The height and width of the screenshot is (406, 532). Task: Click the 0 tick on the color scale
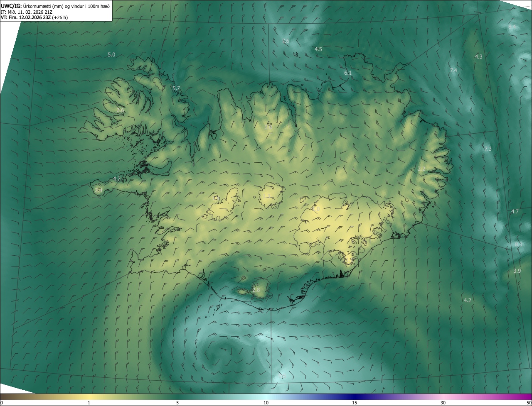click(2, 403)
